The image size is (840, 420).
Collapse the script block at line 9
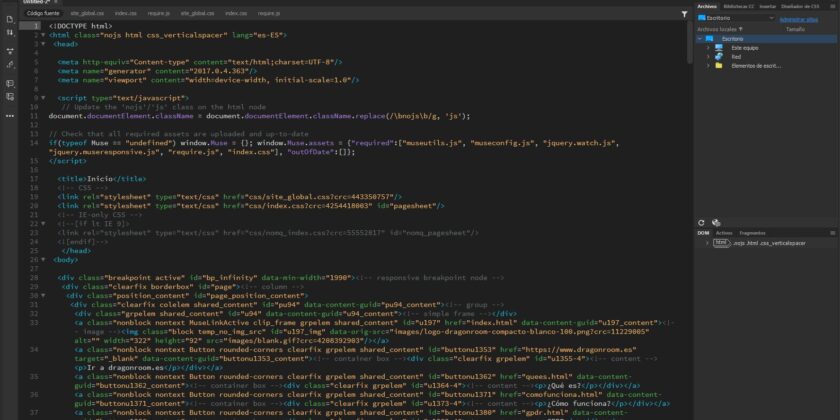43,98
